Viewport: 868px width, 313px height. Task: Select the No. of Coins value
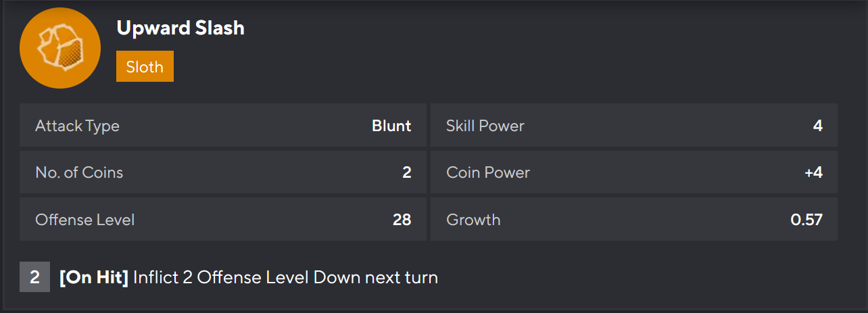[x=406, y=172]
